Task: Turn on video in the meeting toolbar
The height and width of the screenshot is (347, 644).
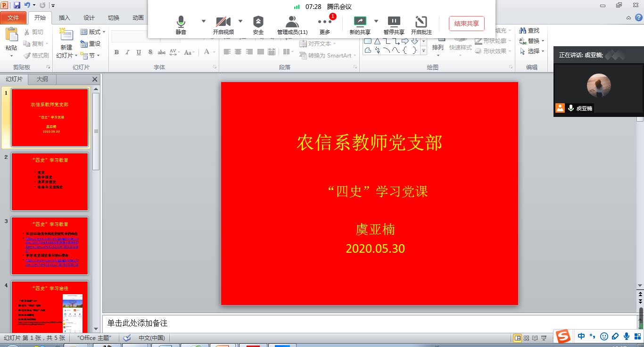Action: tap(223, 25)
